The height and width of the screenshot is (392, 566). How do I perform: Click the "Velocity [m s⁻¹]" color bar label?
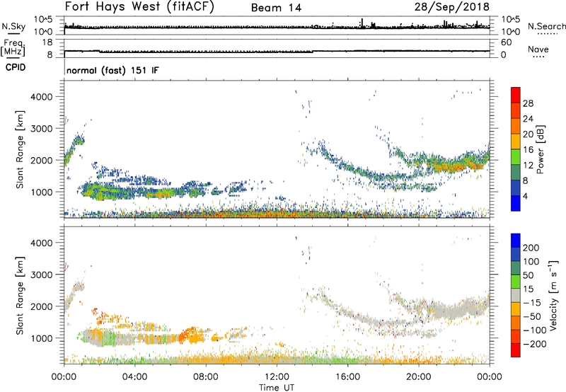(x=553, y=295)
